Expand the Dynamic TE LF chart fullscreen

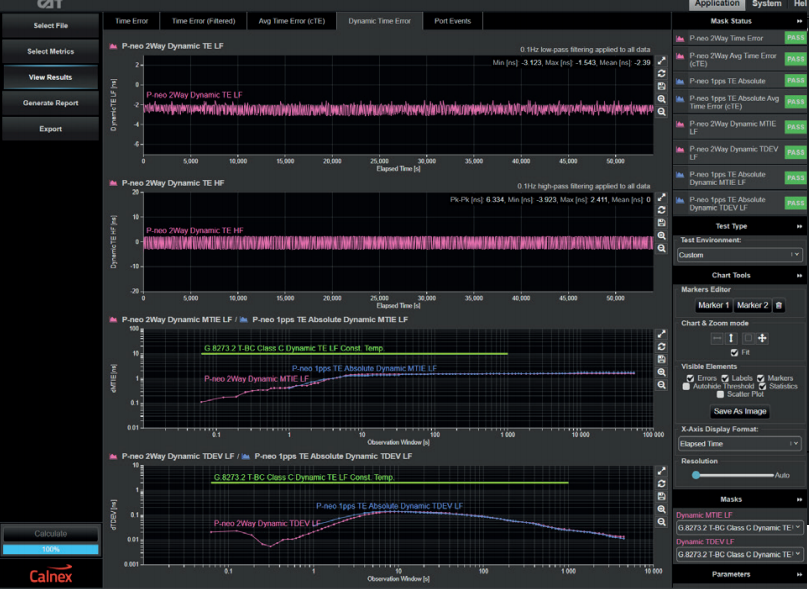click(x=662, y=61)
